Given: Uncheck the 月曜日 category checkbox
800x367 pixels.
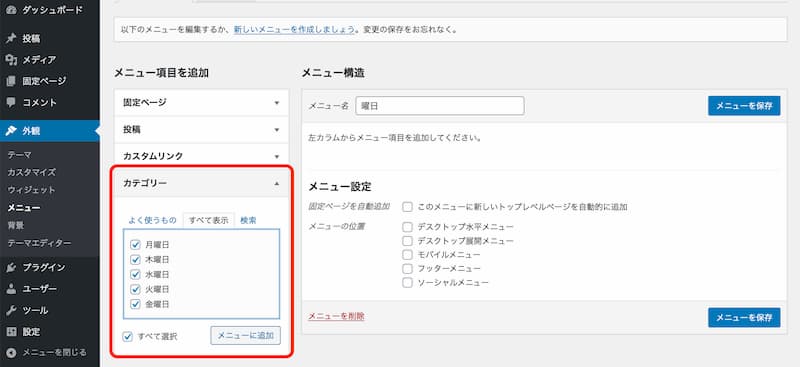Looking at the screenshot, I should coord(135,244).
